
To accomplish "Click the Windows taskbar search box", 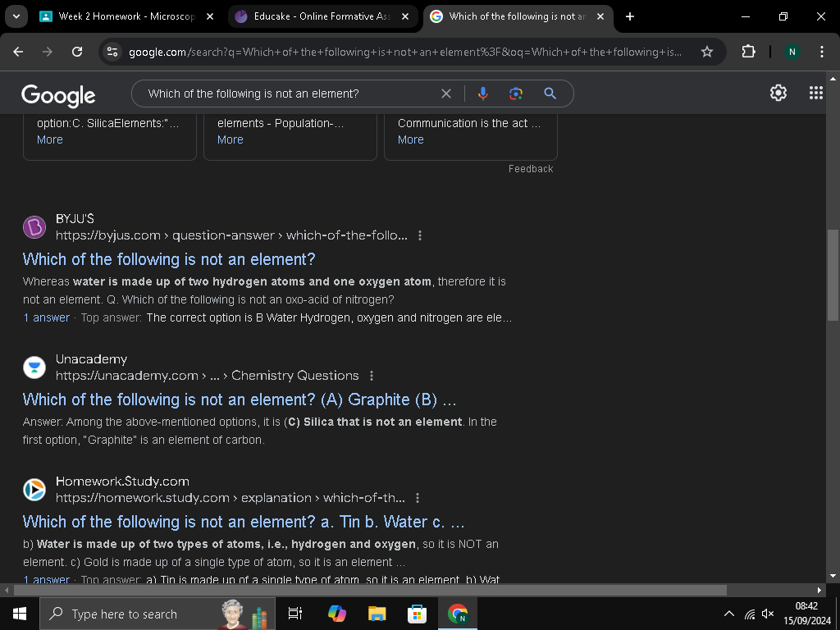I will [x=157, y=614].
